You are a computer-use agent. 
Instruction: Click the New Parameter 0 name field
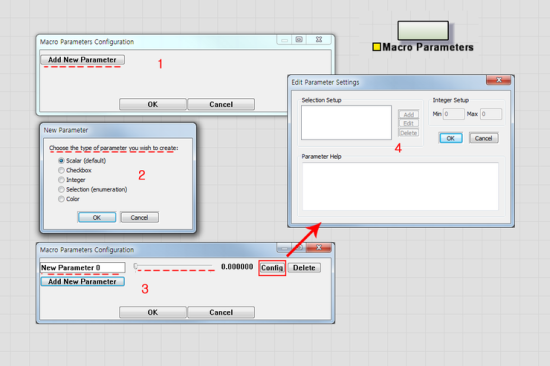point(82,267)
